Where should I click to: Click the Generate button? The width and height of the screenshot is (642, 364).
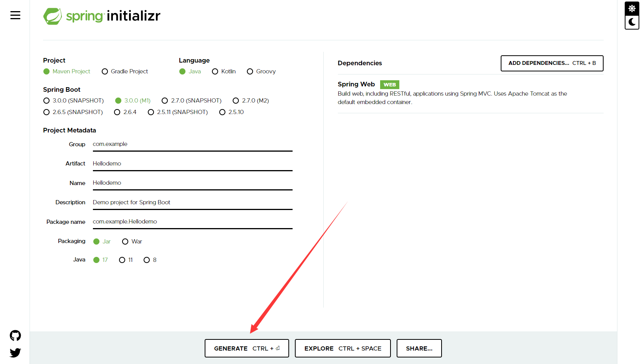(x=247, y=348)
